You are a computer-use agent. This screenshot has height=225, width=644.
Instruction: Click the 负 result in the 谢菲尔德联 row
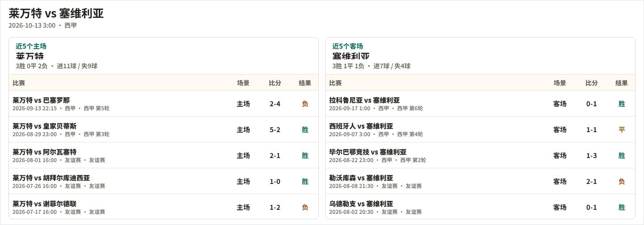tap(305, 207)
